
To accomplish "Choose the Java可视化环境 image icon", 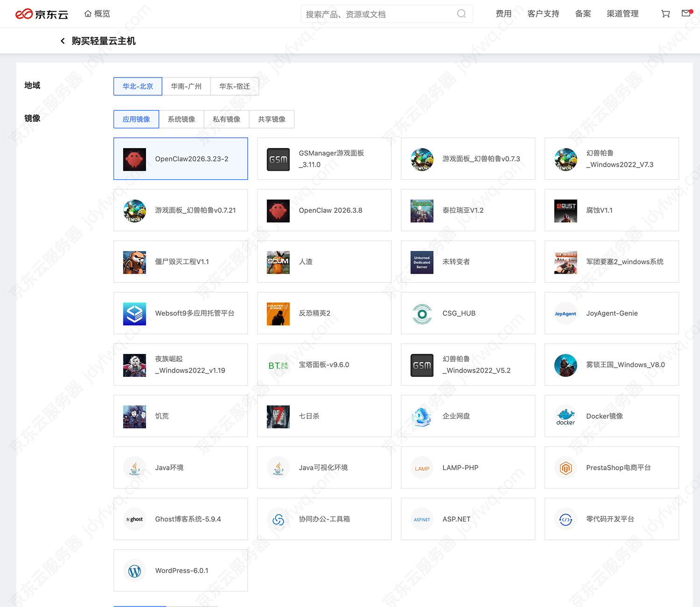I will [x=278, y=468].
